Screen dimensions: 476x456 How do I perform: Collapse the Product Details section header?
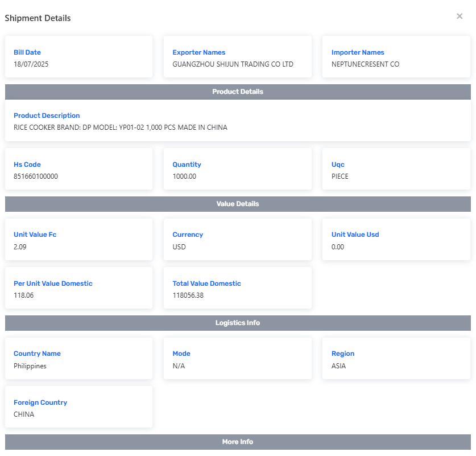pyautogui.click(x=238, y=92)
